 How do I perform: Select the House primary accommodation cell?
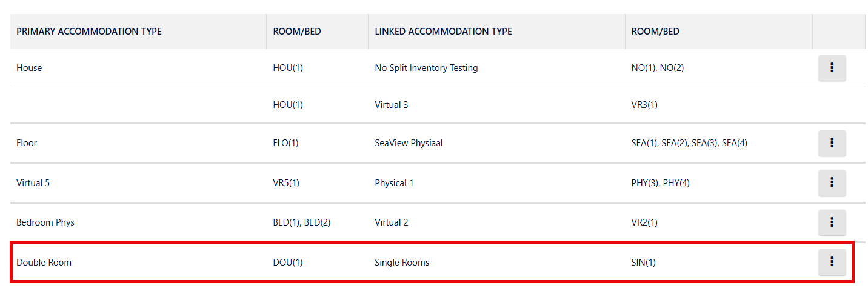pyautogui.click(x=29, y=68)
